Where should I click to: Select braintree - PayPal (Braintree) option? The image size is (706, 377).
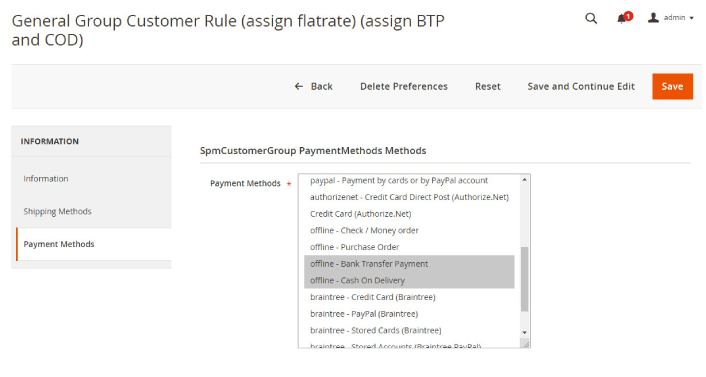coord(409,314)
